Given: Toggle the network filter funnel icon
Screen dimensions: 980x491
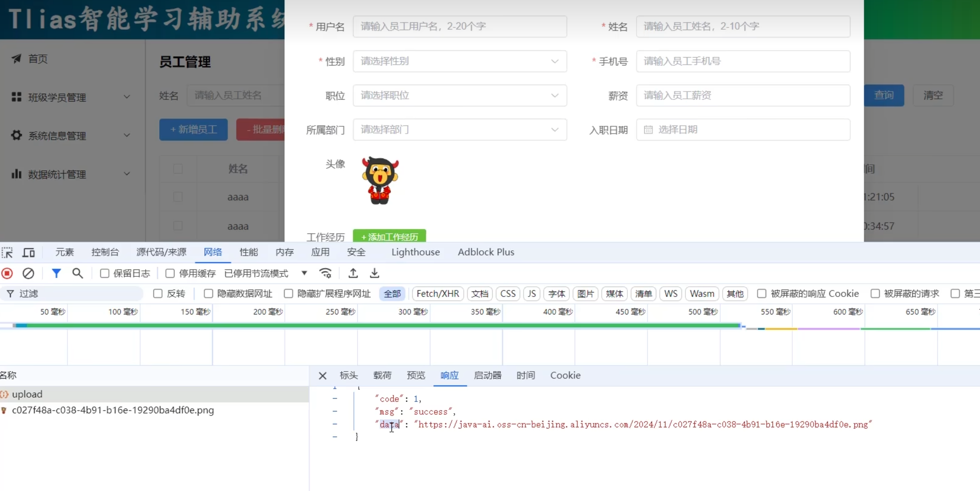Looking at the screenshot, I should 56,274.
